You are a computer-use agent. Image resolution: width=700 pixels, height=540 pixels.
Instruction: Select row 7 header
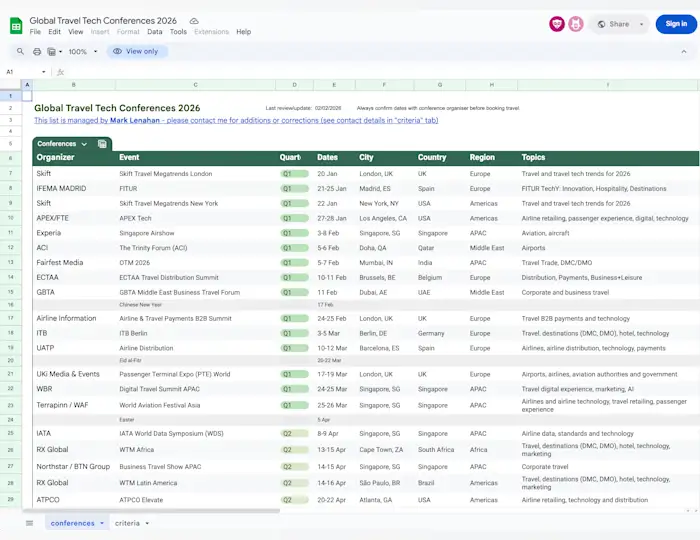10,173
